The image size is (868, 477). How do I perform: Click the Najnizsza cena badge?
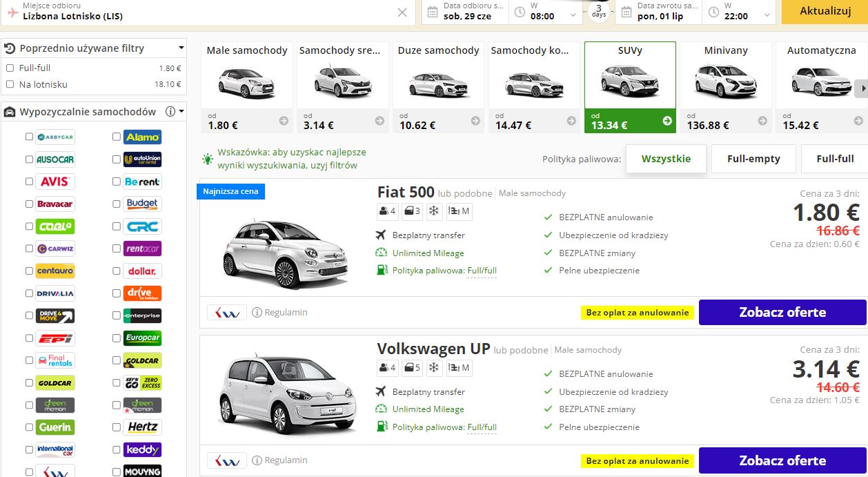tap(230, 191)
